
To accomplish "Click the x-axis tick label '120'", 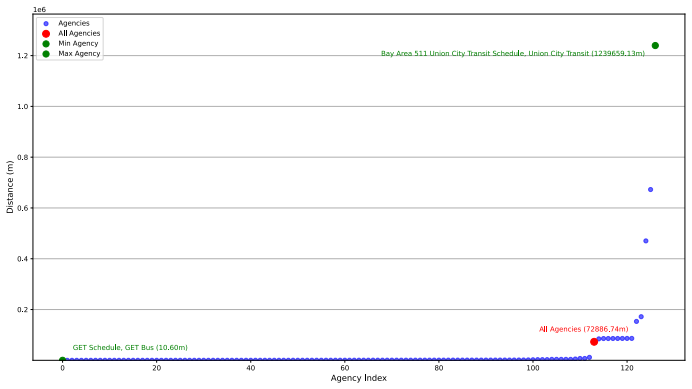I will click(x=627, y=368).
